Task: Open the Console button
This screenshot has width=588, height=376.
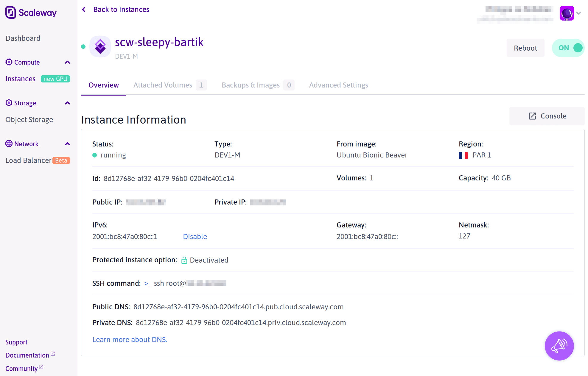Action: (547, 116)
